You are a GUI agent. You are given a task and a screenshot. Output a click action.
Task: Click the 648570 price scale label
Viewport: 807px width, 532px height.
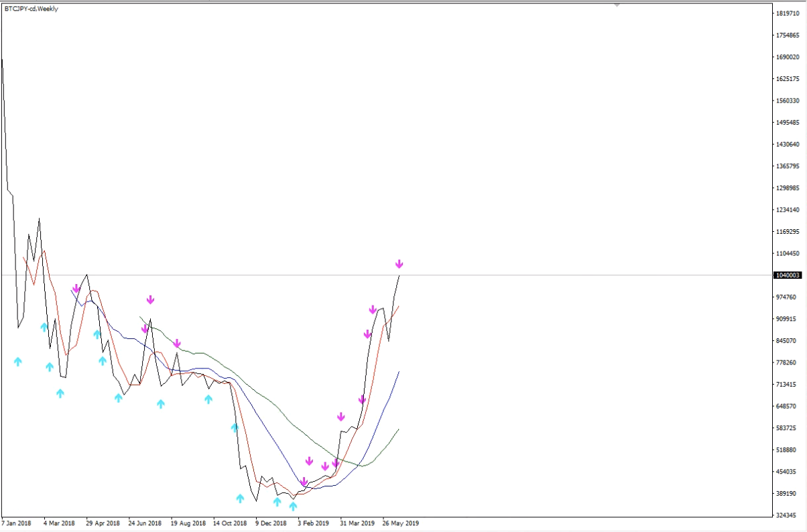tap(785, 407)
